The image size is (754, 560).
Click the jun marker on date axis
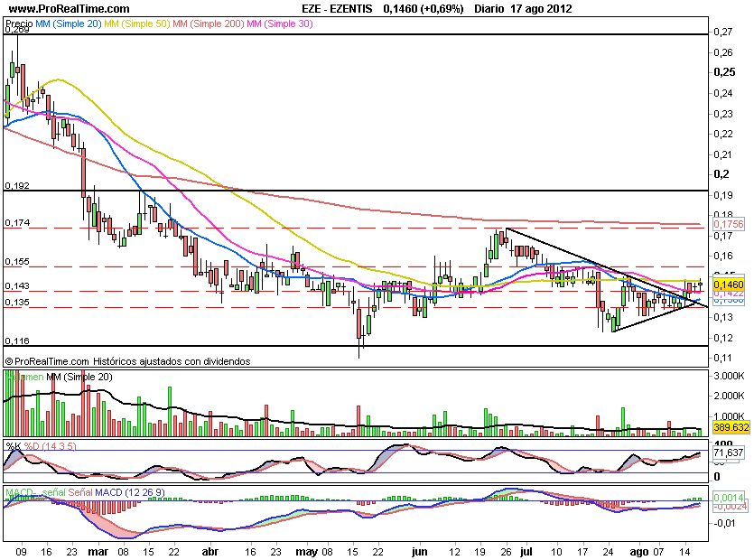(x=419, y=549)
